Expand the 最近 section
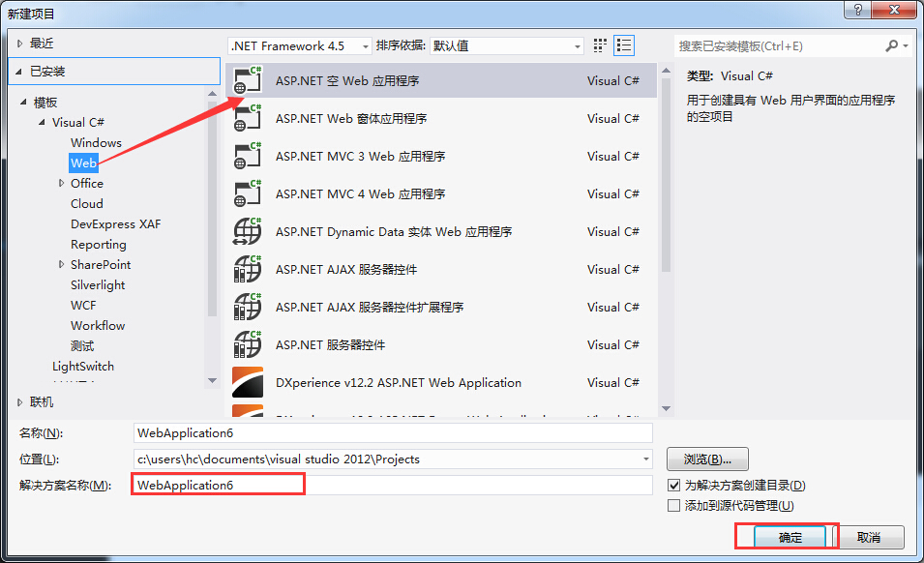Image resolution: width=924 pixels, height=563 pixels. tap(19, 43)
